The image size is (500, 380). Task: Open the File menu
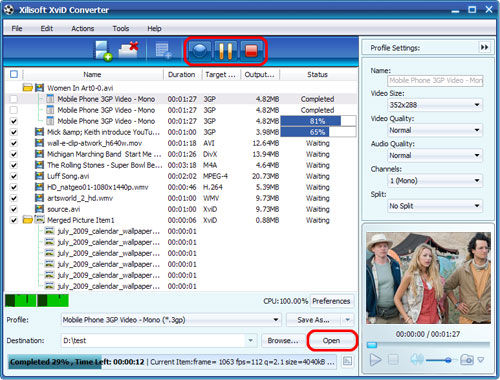17,28
